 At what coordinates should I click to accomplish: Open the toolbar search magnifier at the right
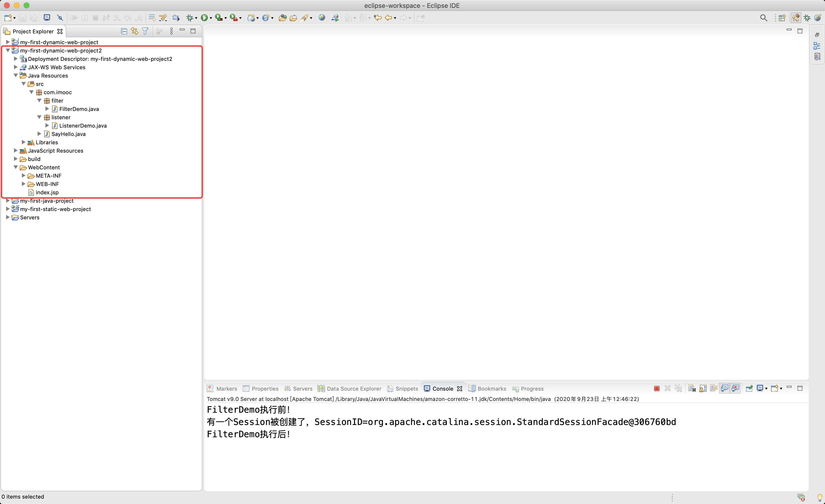click(763, 18)
